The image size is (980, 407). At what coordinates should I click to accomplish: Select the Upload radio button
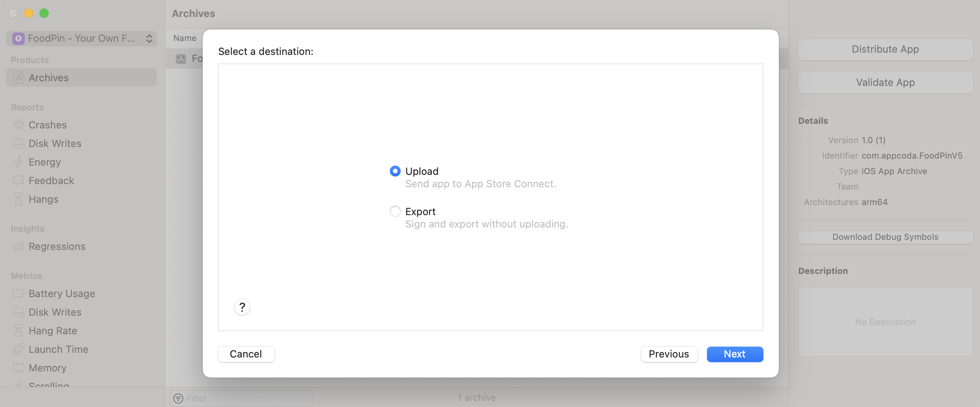click(x=395, y=171)
